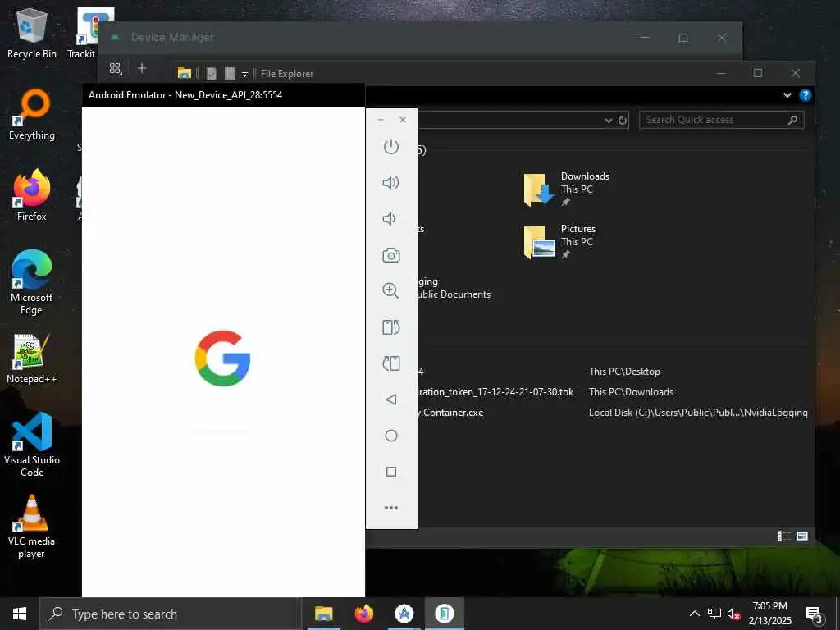This screenshot has width=840, height=630.
Task: Refresh the File Explorer address bar
Action: [x=622, y=120]
